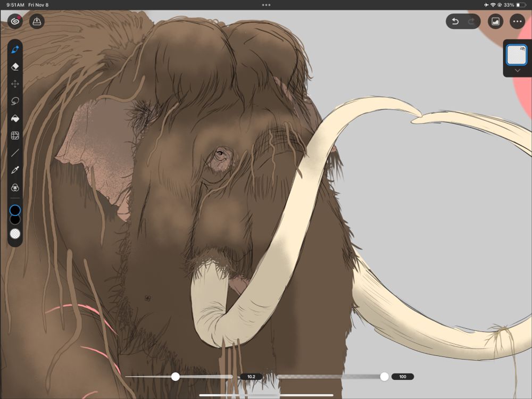Redo the last undone action
The height and width of the screenshot is (399, 532).
471,22
